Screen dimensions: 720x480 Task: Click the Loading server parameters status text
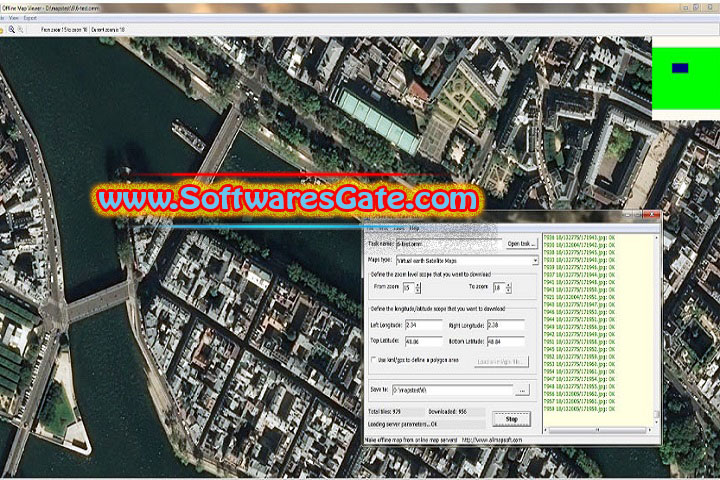click(402, 424)
